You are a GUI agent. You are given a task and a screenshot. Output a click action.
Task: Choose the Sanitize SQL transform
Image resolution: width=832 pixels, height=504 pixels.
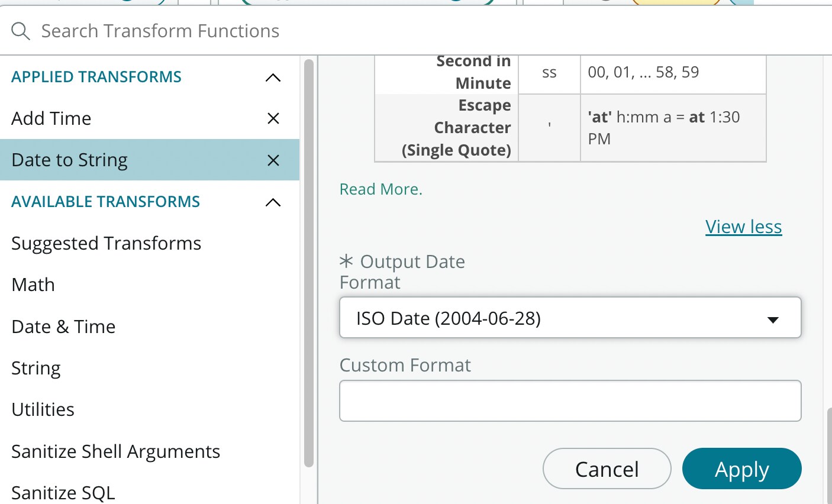(63, 492)
